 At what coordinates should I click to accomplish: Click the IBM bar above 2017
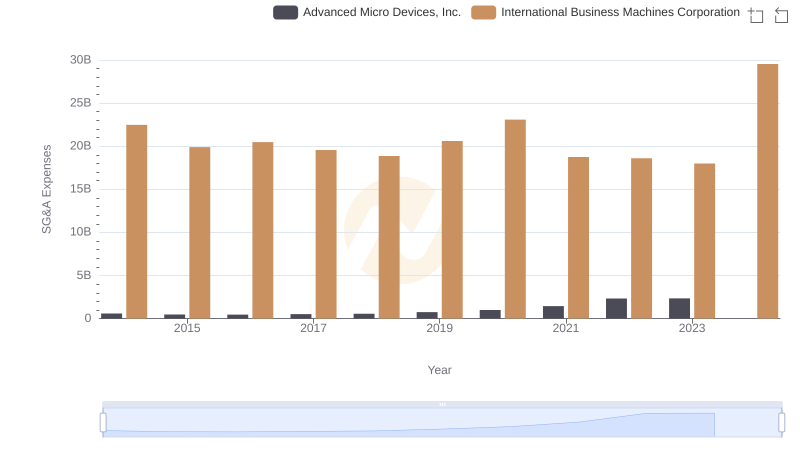click(x=326, y=234)
